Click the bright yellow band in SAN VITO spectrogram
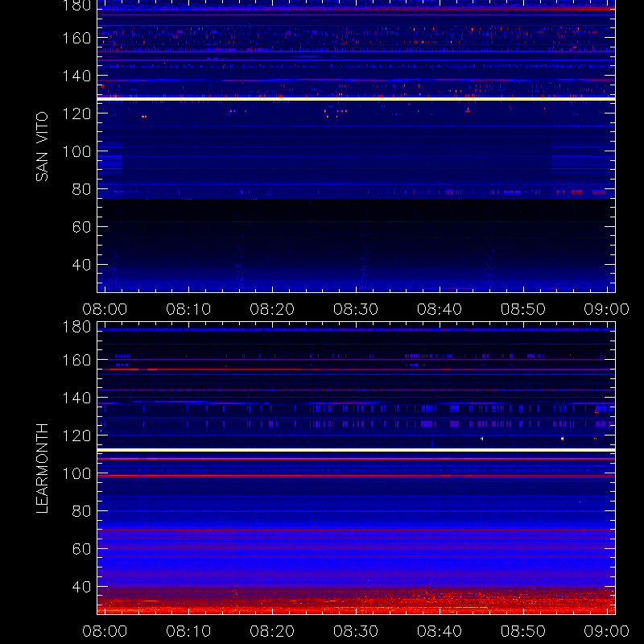Image resolution: width=644 pixels, height=644 pixels. coord(356,99)
